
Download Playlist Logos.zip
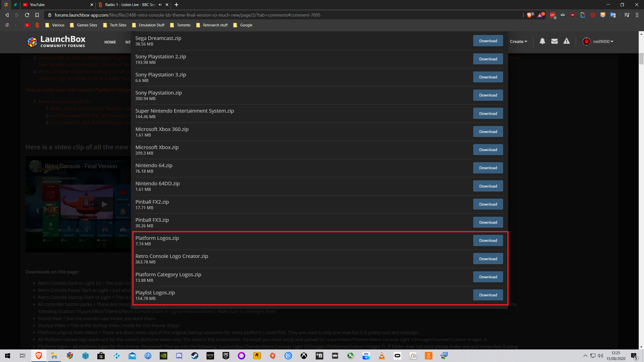point(488,295)
